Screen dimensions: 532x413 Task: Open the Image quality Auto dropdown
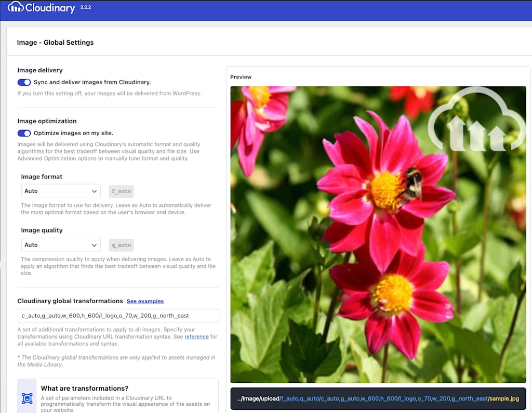(61, 245)
